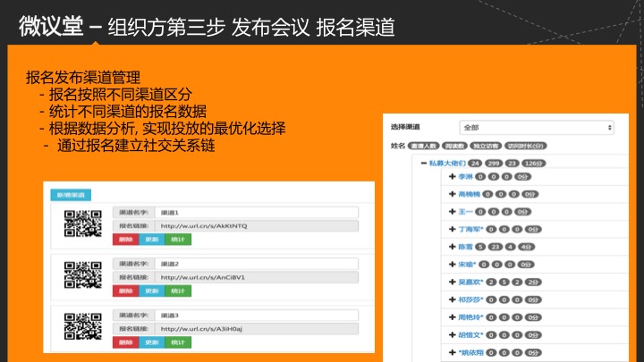Expand the 李琳 row with plus icon
This screenshot has height=362, width=644.
[452, 177]
